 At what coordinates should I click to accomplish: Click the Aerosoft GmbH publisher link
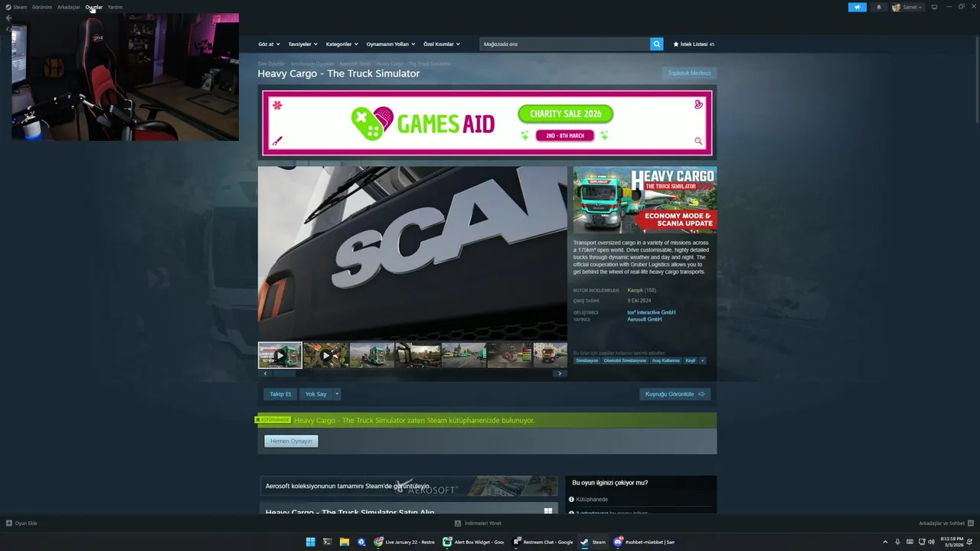645,319
